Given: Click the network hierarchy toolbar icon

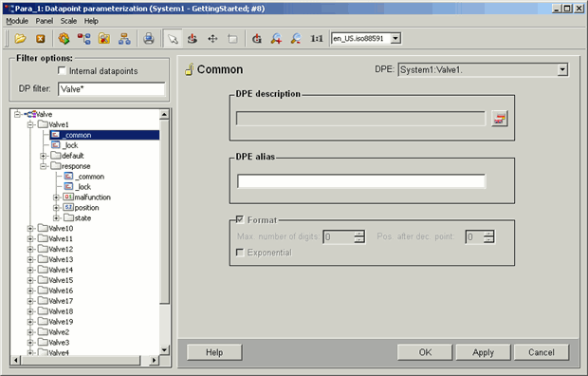Looking at the screenshot, I should click(124, 38).
